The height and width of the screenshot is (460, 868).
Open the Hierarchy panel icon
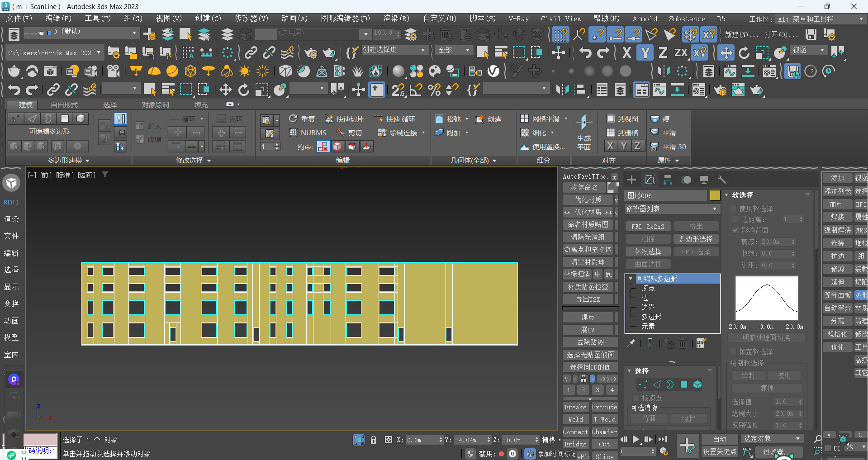[x=668, y=180]
